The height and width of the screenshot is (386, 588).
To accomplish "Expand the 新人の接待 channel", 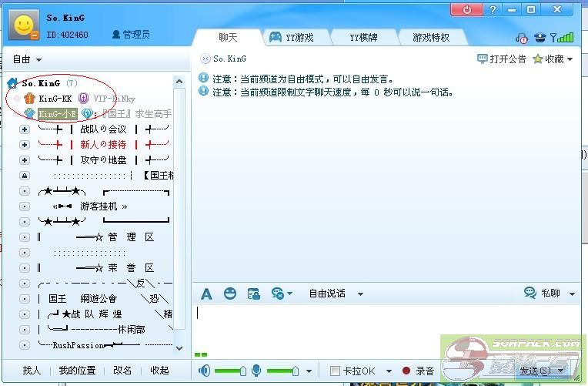I will tap(25, 145).
